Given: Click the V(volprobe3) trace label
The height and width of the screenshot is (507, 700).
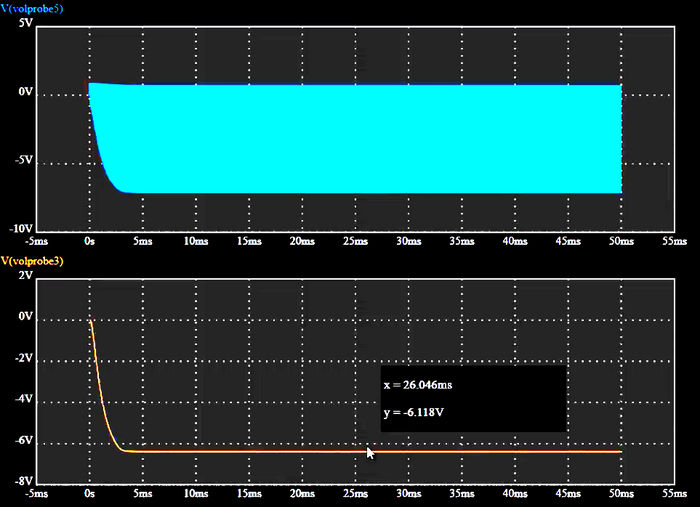Looking at the screenshot, I should point(32,261).
